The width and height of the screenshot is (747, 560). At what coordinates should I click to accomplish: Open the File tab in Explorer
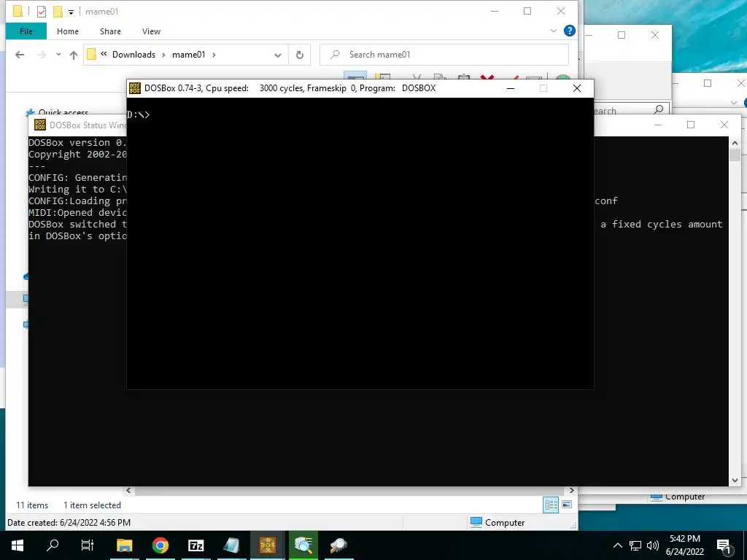[x=26, y=31]
